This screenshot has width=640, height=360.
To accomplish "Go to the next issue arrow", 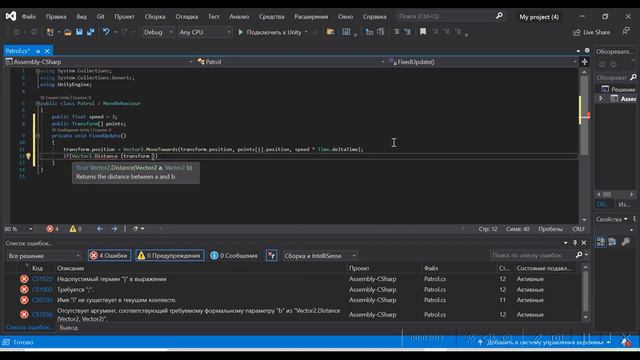I will click(x=114, y=229).
